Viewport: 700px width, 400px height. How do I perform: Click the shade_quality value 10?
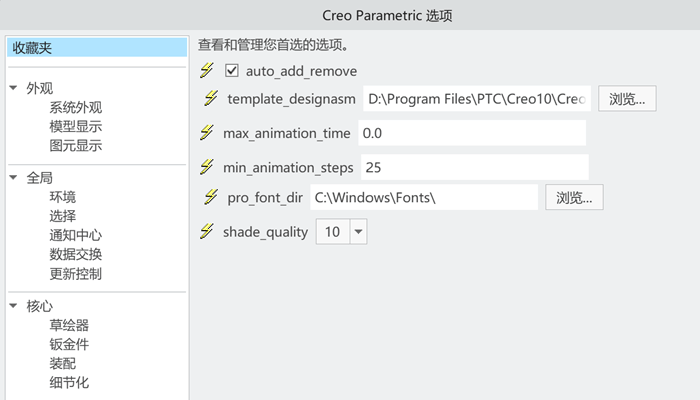click(x=333, y=231)
